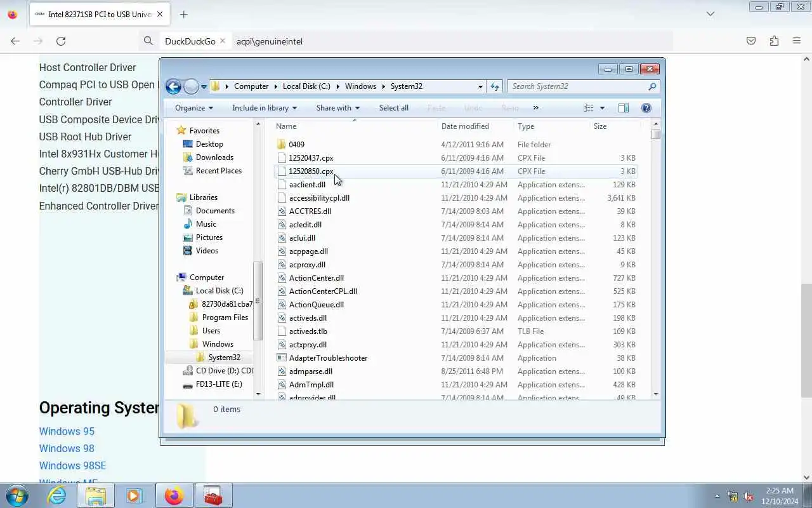The height and width of the screenshot is (508, 812).
Task: Toggle the preview pane icon
Action: pyautogui.click(x=624, y=108)
